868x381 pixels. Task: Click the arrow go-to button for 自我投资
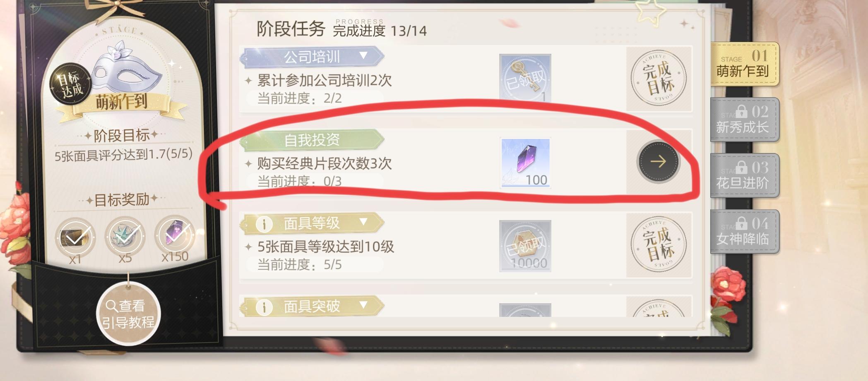(658, 161)
